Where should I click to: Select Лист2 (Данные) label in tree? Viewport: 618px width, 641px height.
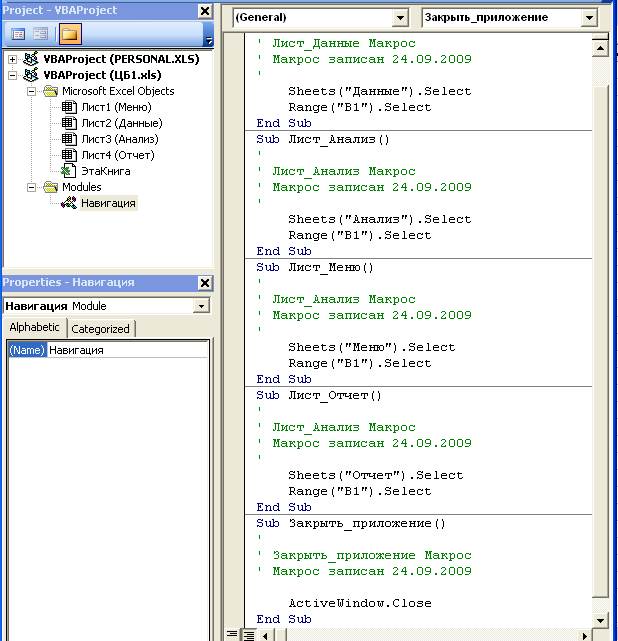point(122,123)
